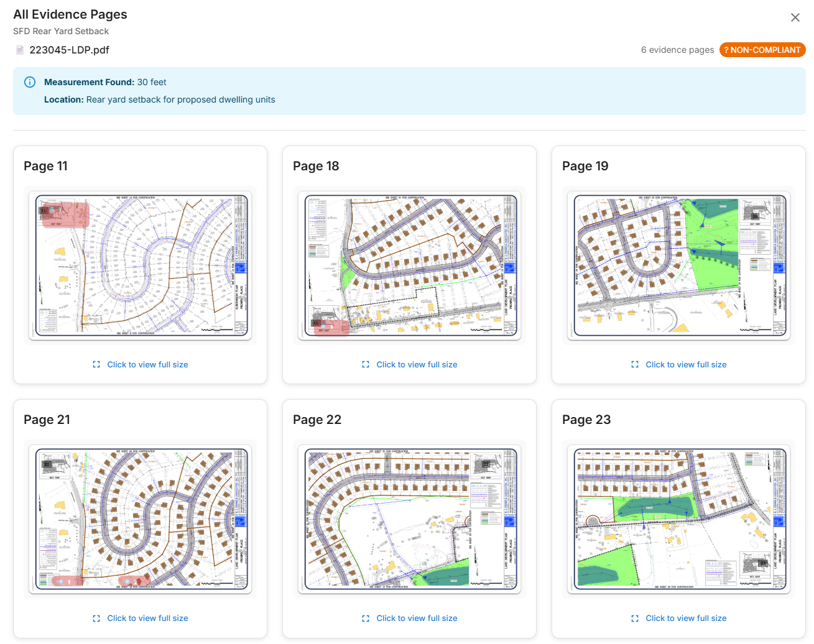This screenshot has height=644, width=814.
Task: Click the expand icon under Page 21
Action: [96, 618]
